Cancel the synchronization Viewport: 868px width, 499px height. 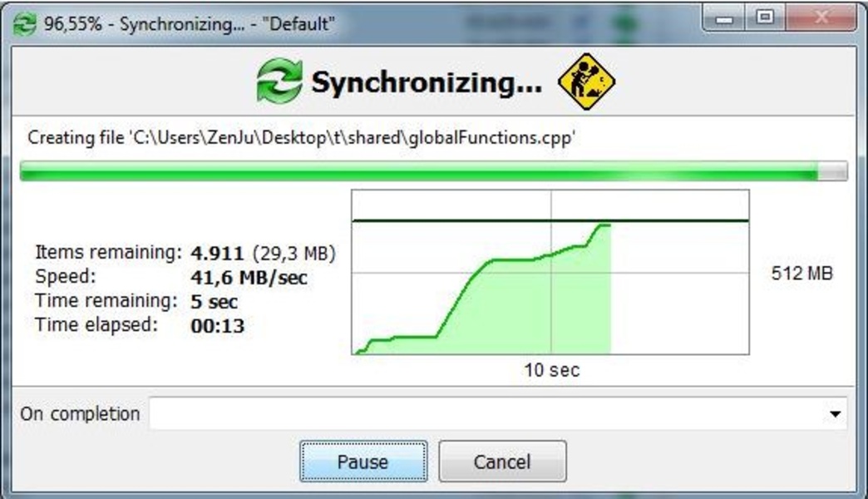click(502, 462)
